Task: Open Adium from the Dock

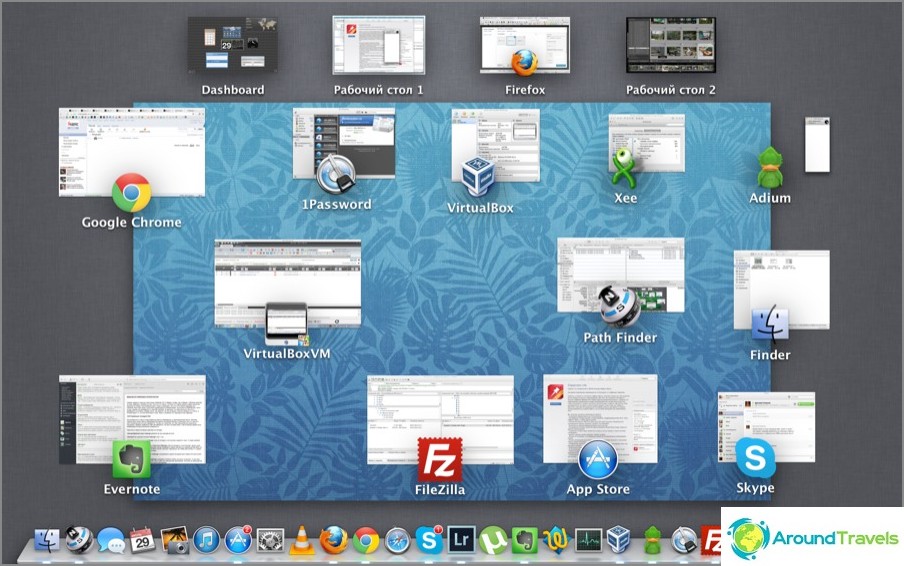Action: 652,540
